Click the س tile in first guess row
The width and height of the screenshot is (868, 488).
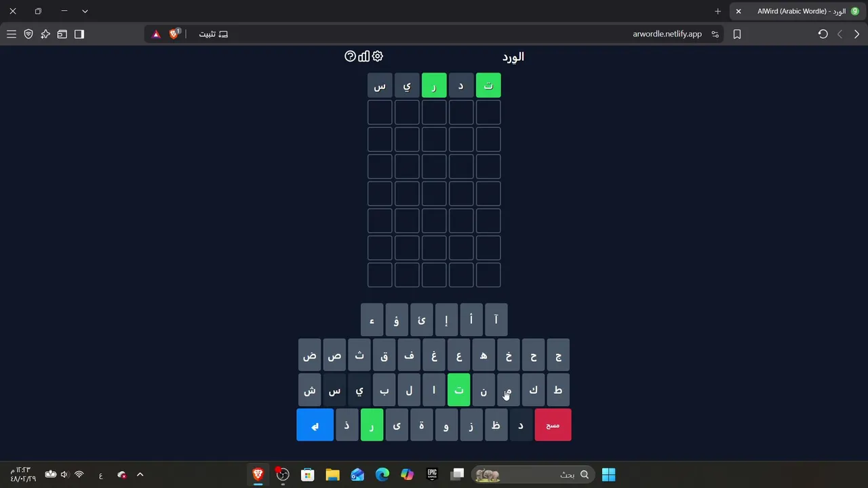coord(380,85)
